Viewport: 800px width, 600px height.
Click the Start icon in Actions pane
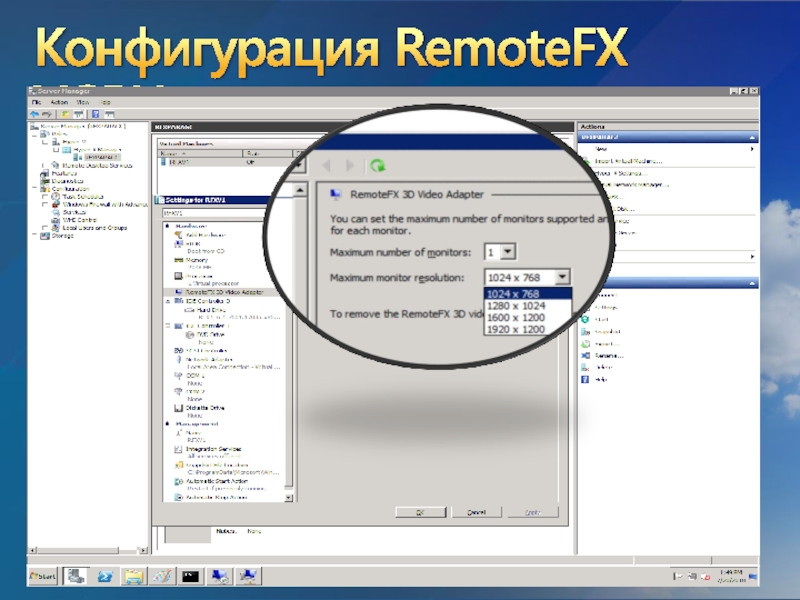point(586,319)
